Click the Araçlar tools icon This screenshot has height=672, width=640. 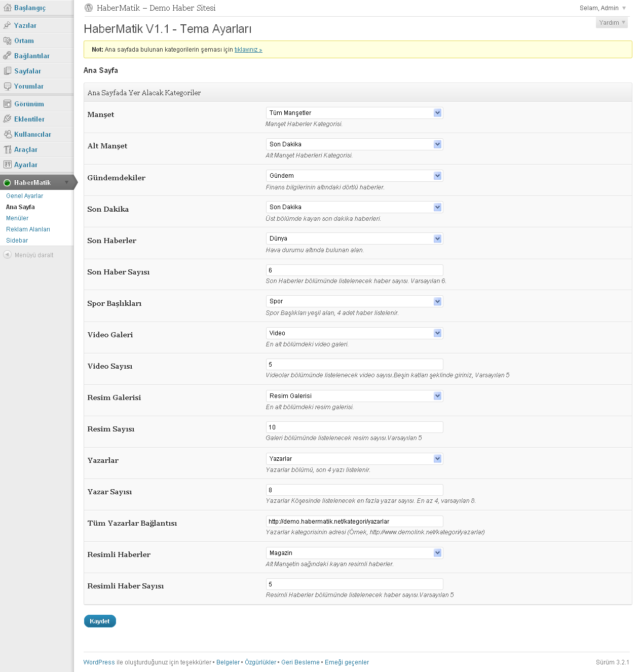click(x=7, y=149)
